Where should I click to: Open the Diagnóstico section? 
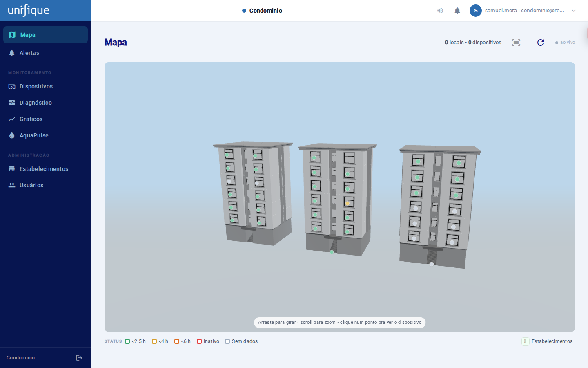(45, 103)
